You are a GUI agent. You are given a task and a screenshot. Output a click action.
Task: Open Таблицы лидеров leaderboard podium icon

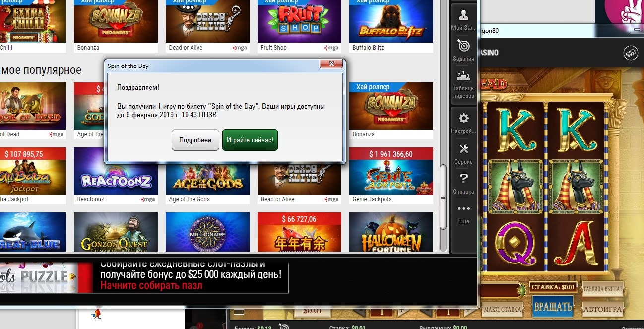463,76
